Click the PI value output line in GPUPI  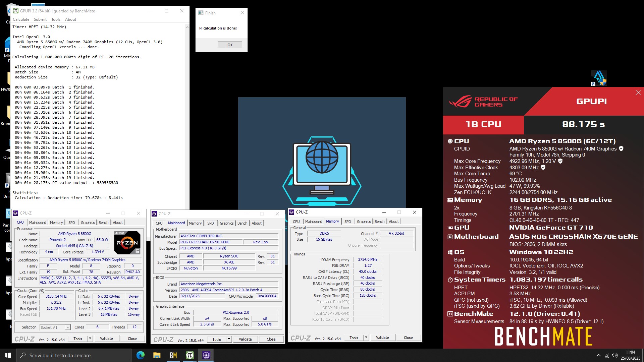coord(66,183)
